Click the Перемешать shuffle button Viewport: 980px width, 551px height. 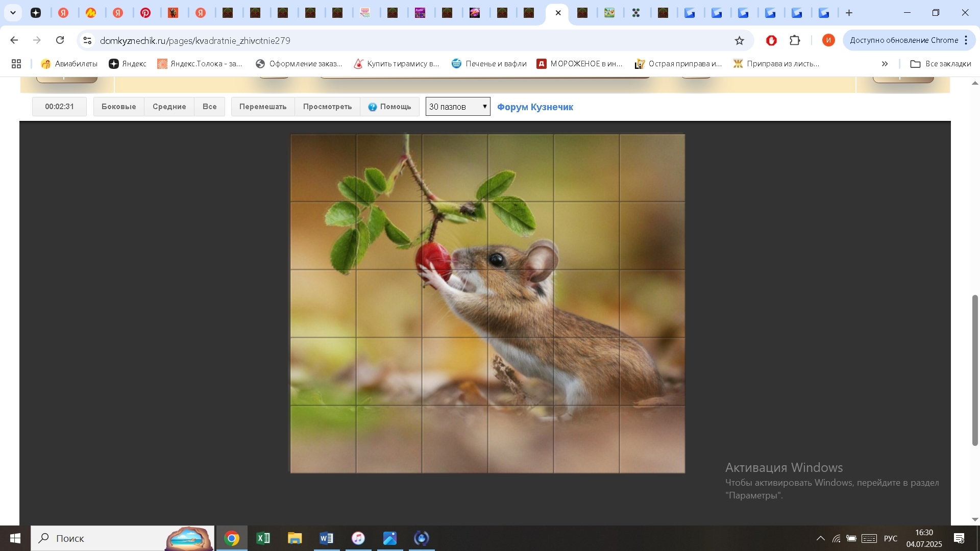tap(263, 107)
